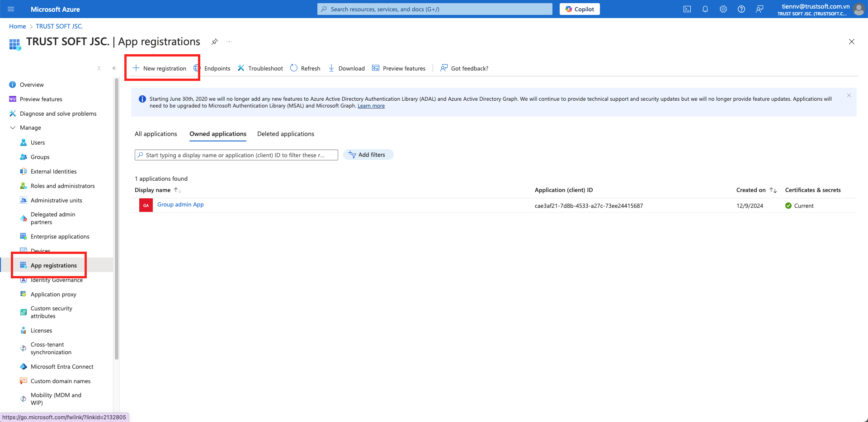Image resolution: width=868 pixels, height=422 pixels.
Task: Click New registration
Action: pos(159,68)
